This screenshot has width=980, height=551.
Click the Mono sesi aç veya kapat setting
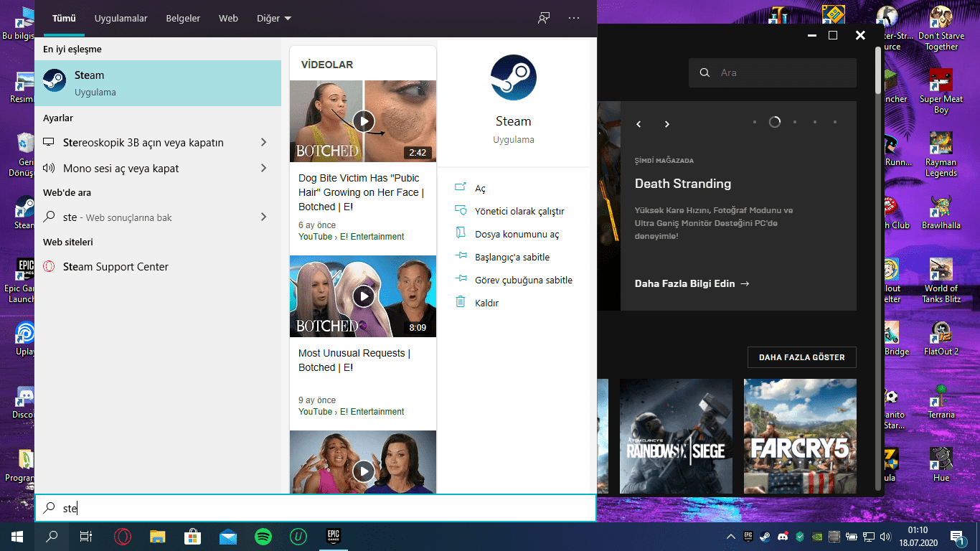click(x=121, y=168)
